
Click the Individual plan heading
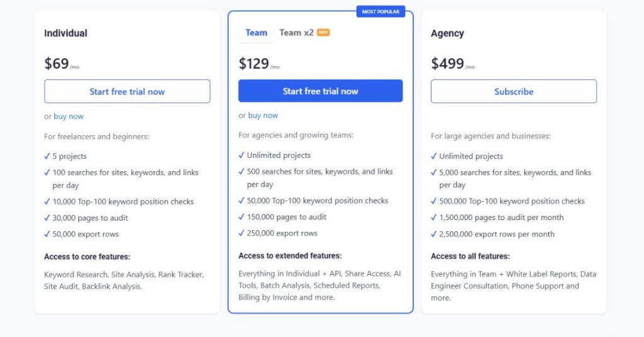[65, 33]
